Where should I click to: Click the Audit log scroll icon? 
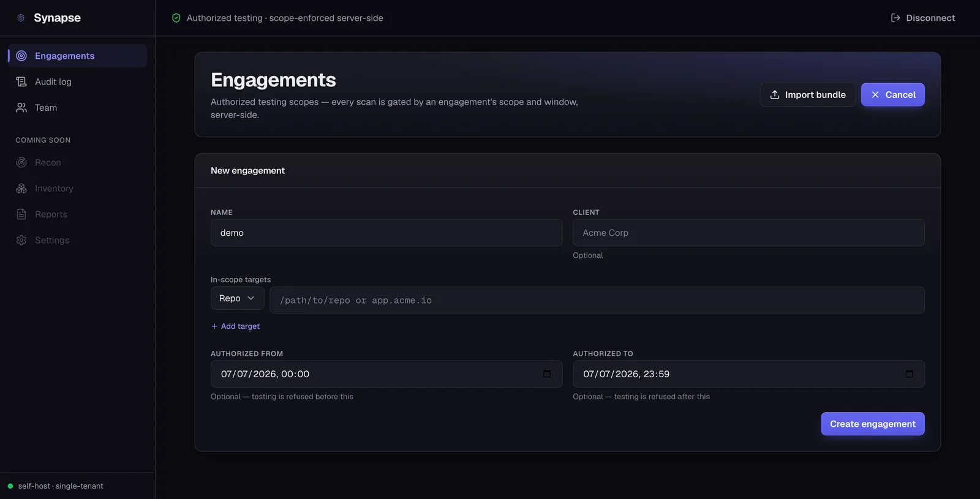pyautogui.click(x=21, y=81)
